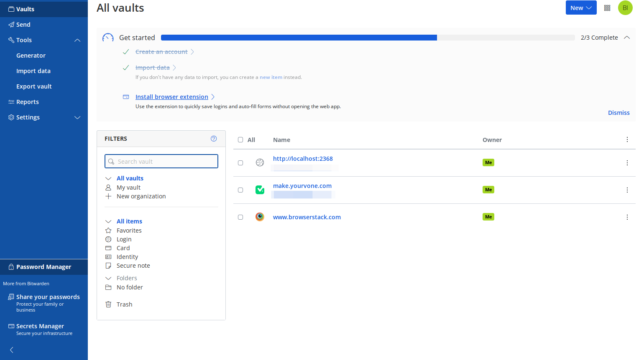Expand the Settings section in sidebar
Screen dimensions: 644x360
coord(77,117)
